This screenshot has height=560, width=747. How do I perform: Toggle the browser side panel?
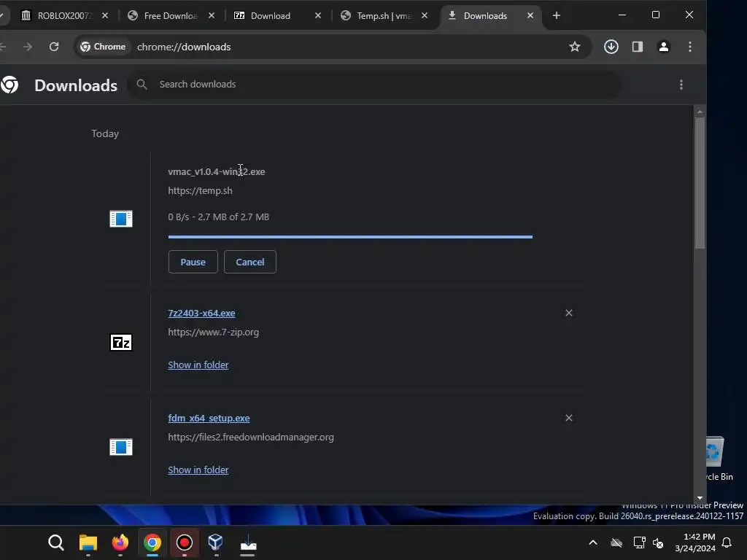tap(638, 47)
